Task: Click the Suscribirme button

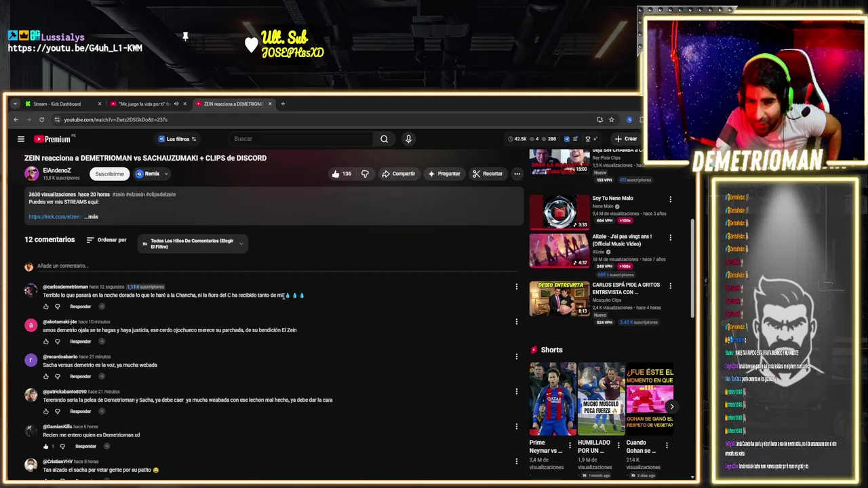Action: [x=109, y=174]
